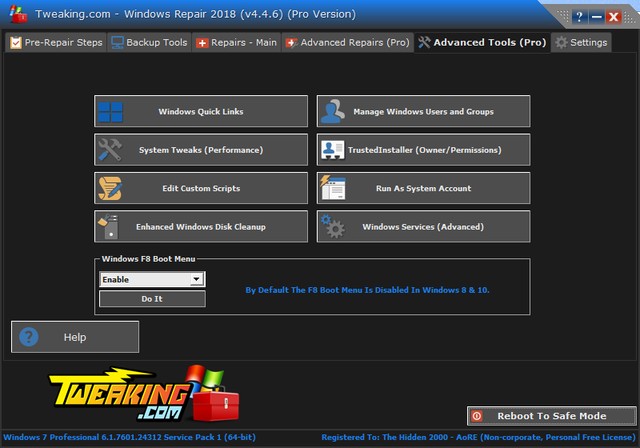The image size is (640, 448).
Task: Click the Windows Quick Links tiles icon
Action: [x=110, y=112]
